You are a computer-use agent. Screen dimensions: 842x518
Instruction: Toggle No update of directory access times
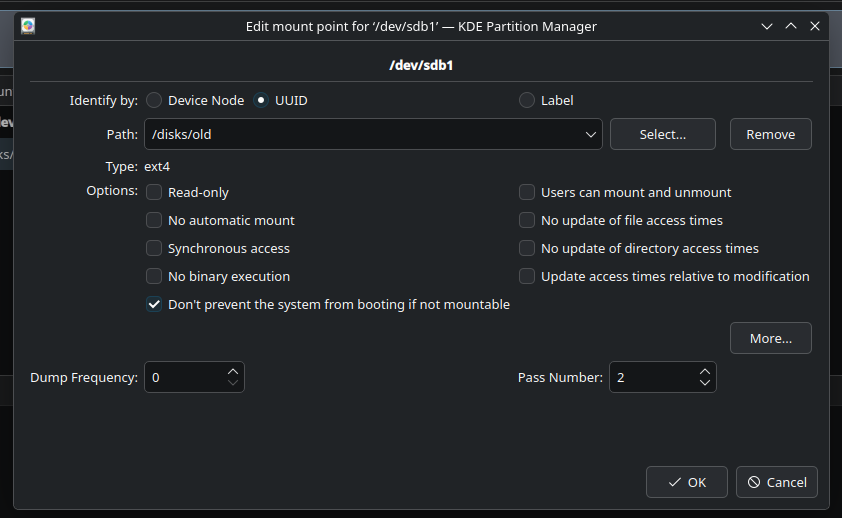tap(527, 248)
